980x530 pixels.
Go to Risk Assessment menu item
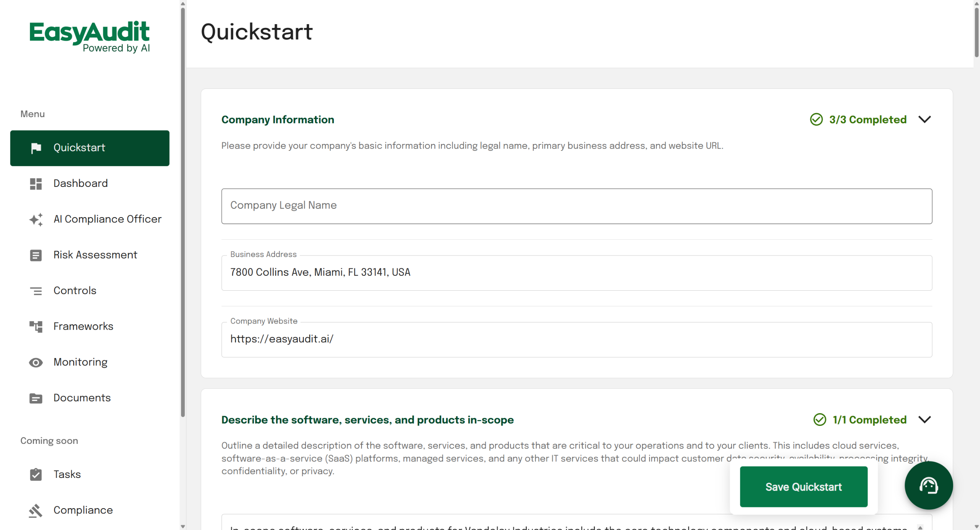95,255
